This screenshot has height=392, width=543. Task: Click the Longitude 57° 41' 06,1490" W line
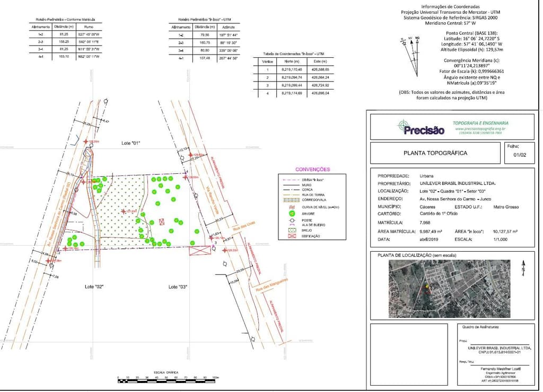[471, 44]
